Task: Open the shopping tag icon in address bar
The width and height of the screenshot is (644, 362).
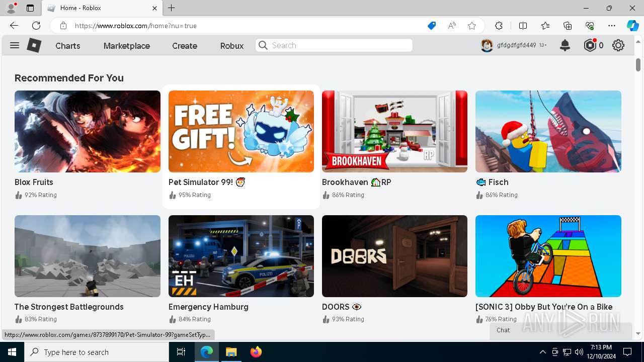Action: (432, 26)
